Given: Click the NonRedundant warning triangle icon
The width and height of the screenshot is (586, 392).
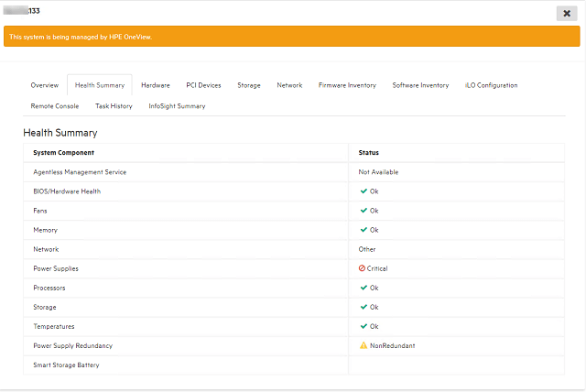Looking at the screenshot, I should click(364, 345).
